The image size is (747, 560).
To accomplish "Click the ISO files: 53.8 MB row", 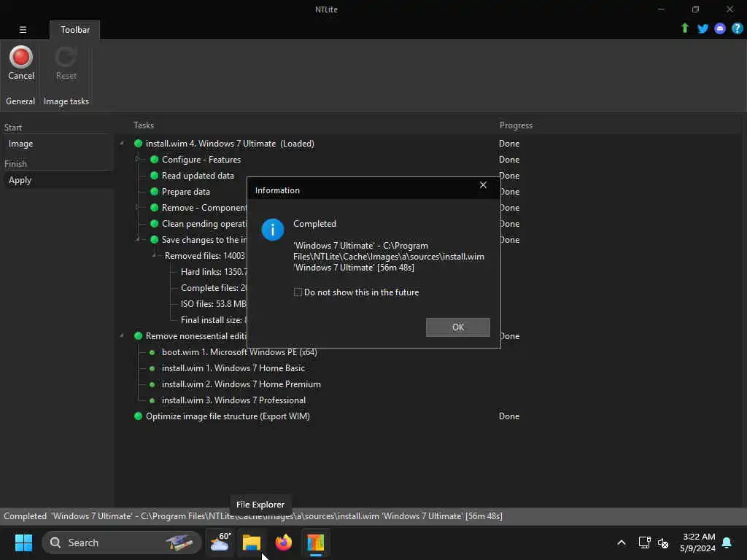I will (x=214, y=304).
